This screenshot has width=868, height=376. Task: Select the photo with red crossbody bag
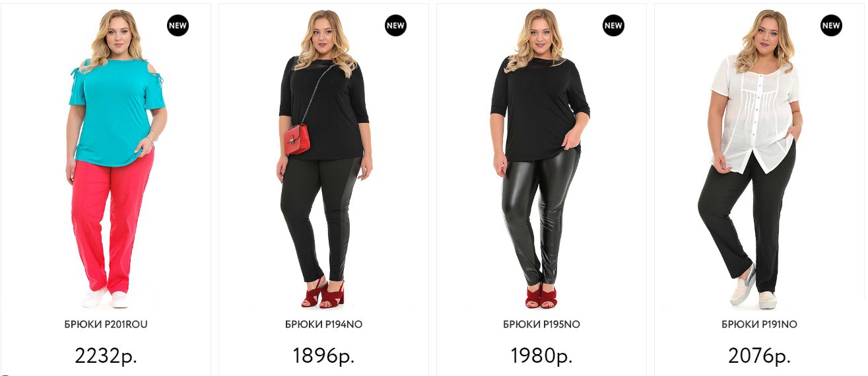coord(325,159)
